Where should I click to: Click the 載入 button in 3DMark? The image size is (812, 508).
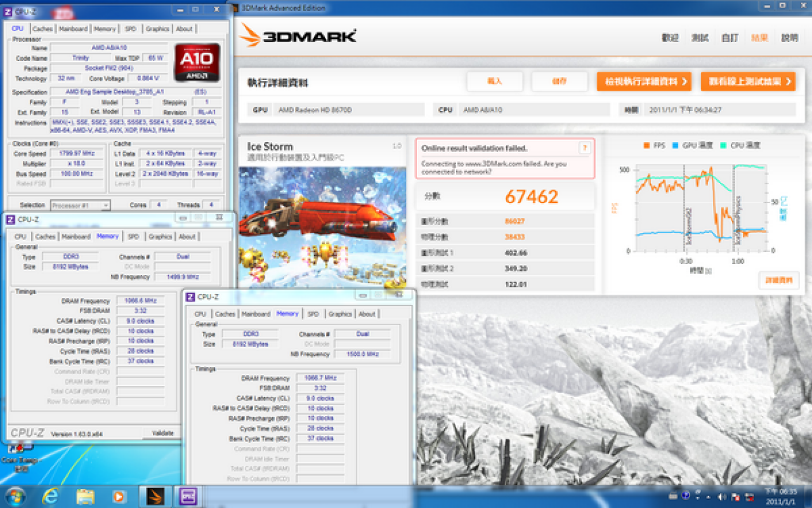click(495, 81)
